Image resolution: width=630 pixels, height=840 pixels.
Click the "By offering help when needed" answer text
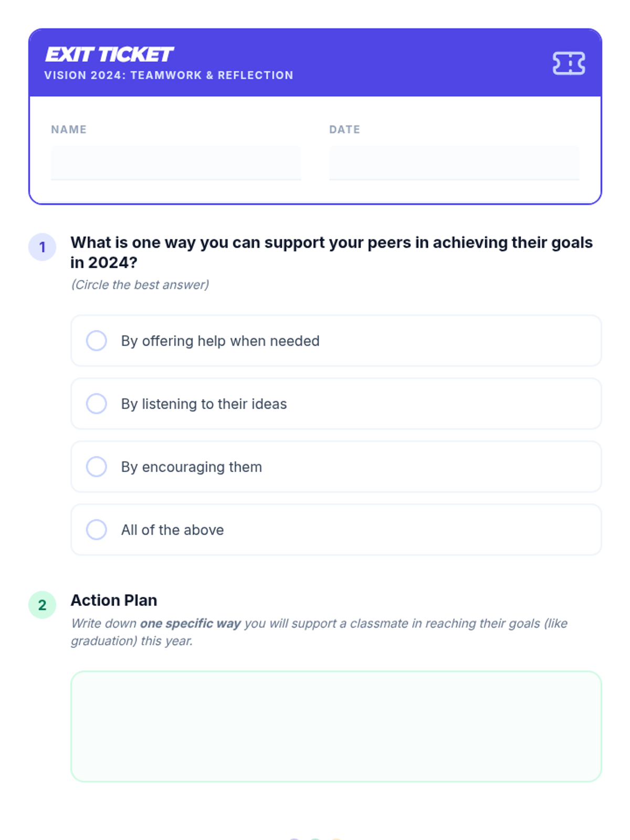220,341
